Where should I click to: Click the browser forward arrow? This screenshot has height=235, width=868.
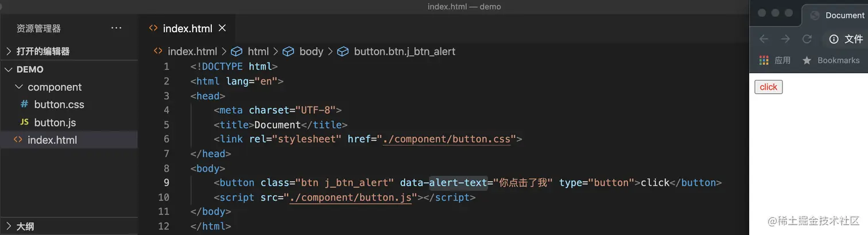pos(785,39)
